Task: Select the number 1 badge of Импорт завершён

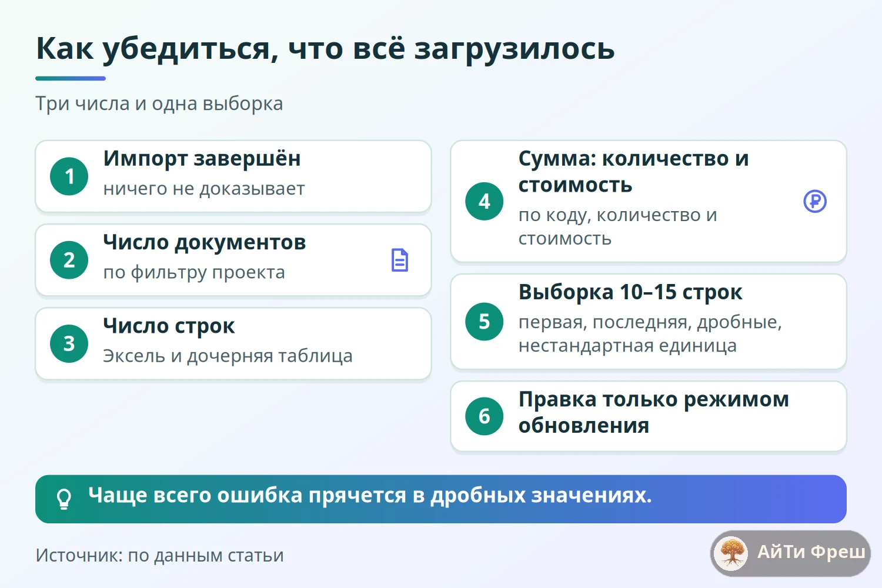Action: tap(69, 176)
